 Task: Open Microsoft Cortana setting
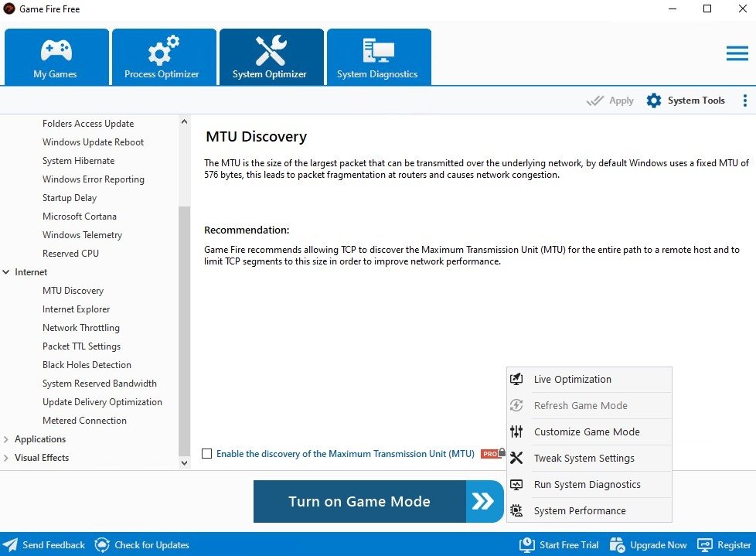[x=80, y=217]
